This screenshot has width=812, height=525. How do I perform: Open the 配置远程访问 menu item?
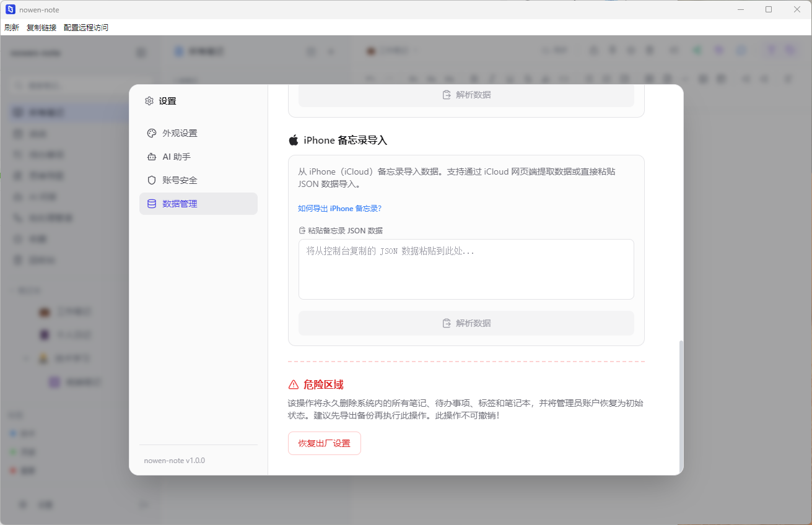click(86, 27)
